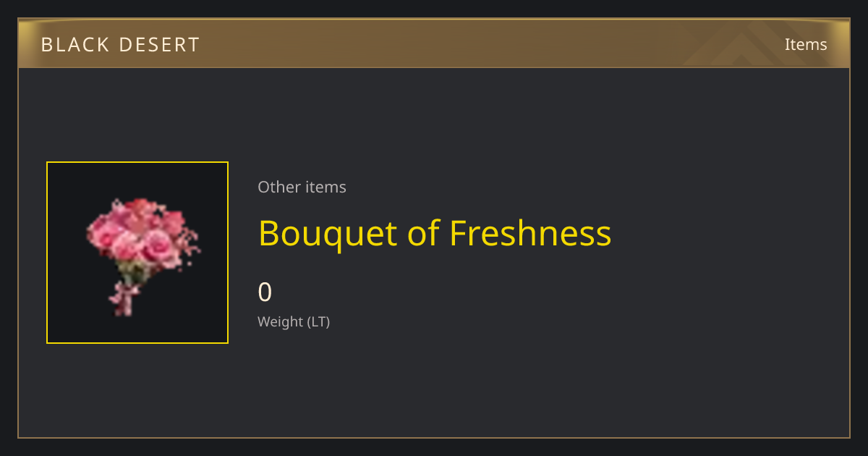Click the Weight (LT) label
The image size is (868, 456).
[x=294, y=322]
